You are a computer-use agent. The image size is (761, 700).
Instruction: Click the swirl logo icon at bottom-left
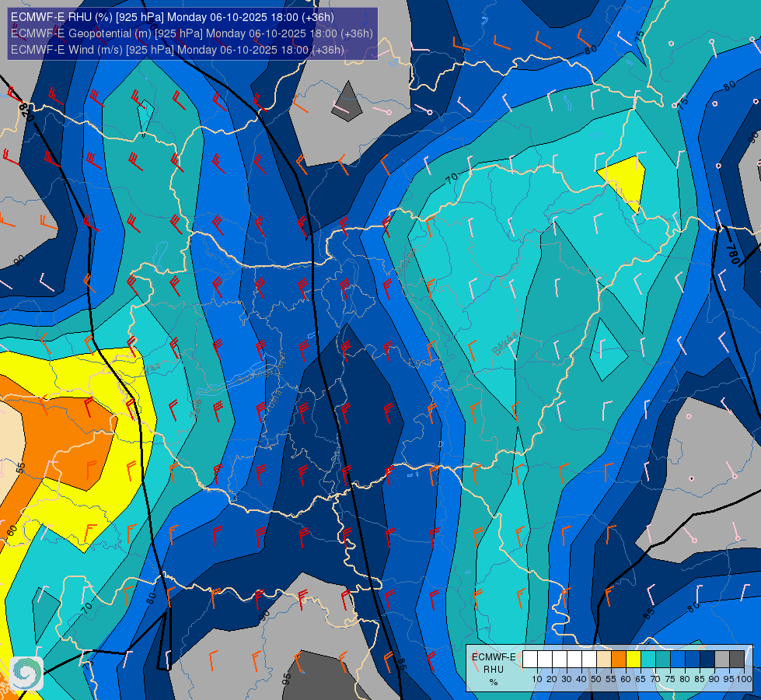(26, 674)
